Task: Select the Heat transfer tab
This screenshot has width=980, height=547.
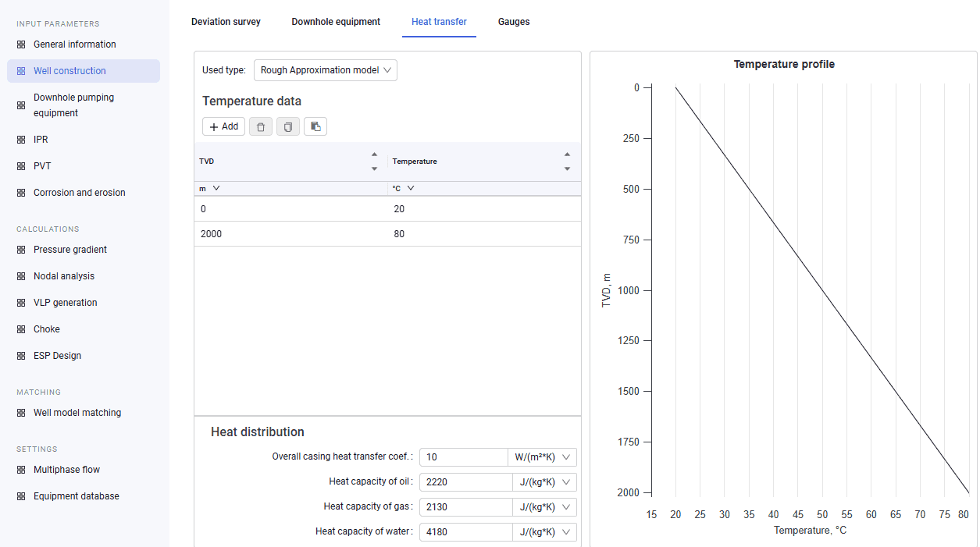Action: 439,22
